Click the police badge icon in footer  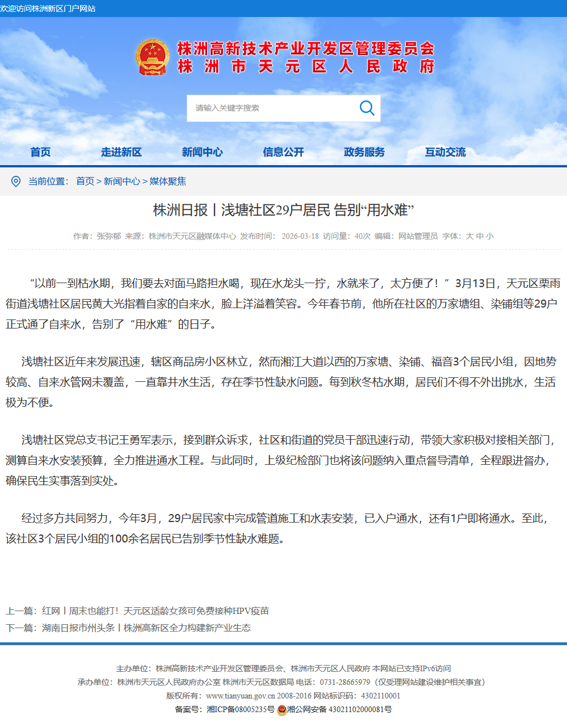coord(282,710)
